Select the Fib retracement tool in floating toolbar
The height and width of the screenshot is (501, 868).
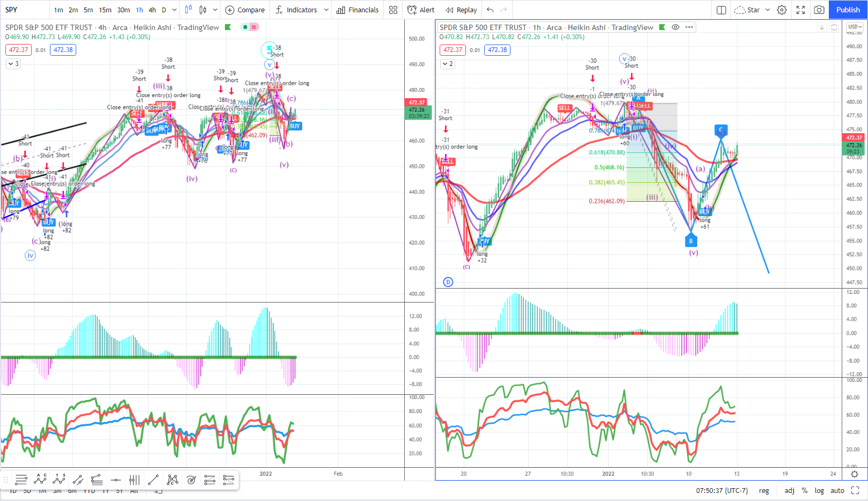point(97,480)
